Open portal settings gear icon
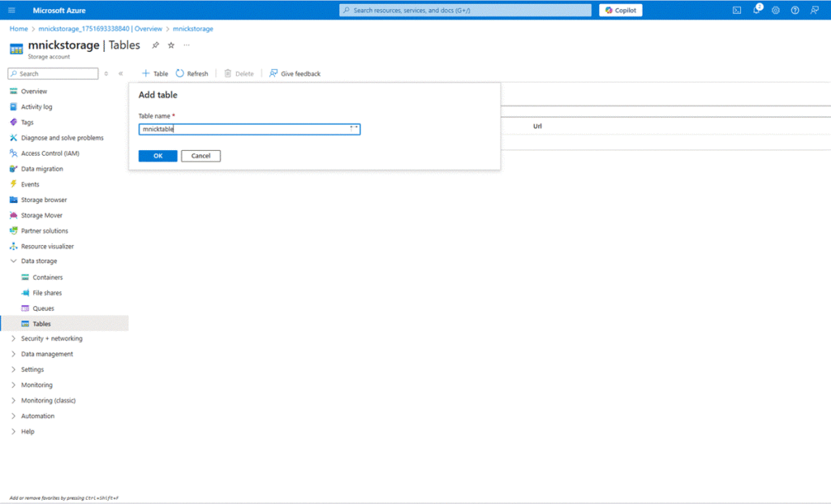Viewport: 831px width, 504px height. click(x=776, y=11)
